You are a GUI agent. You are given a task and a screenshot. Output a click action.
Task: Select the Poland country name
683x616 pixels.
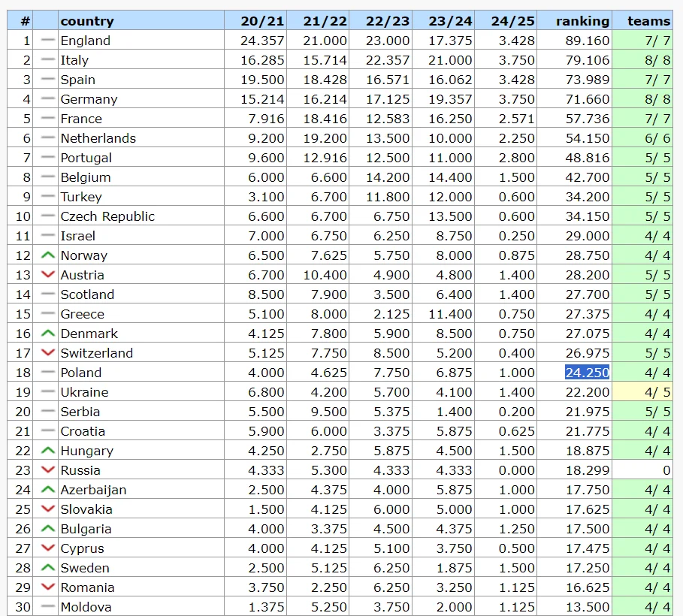80,373
